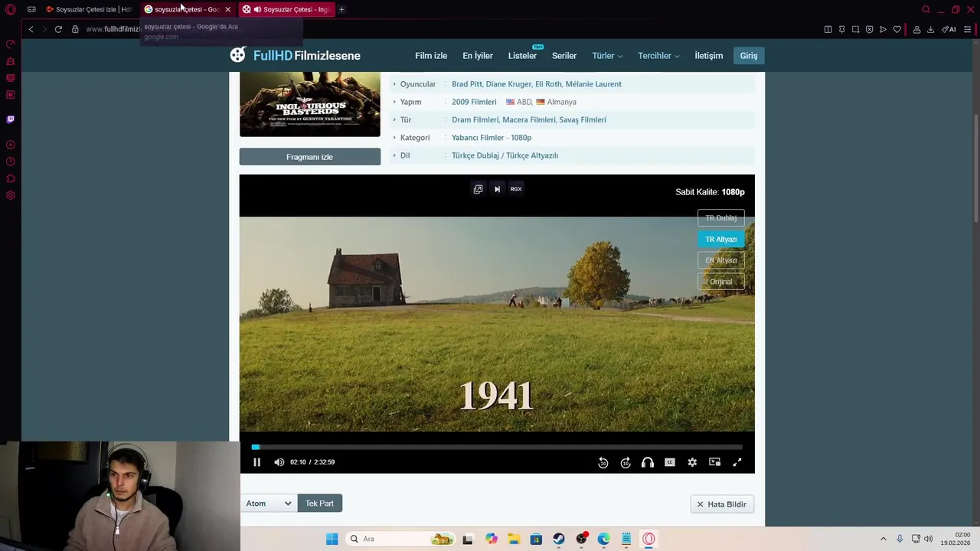980x551 pixels.
Task: Open history clock in Opera sidebar
Action: [10, 161]
